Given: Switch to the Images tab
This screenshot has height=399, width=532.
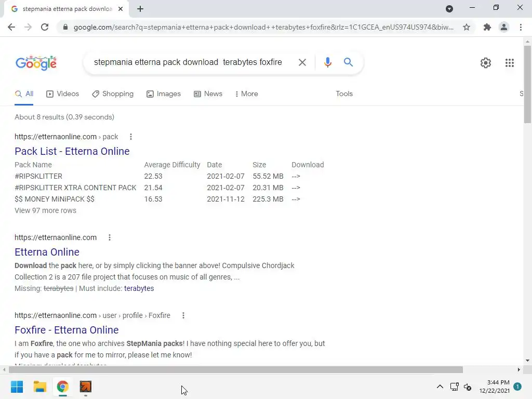Looking at the screenshot, I should click(x=164, y=94).
